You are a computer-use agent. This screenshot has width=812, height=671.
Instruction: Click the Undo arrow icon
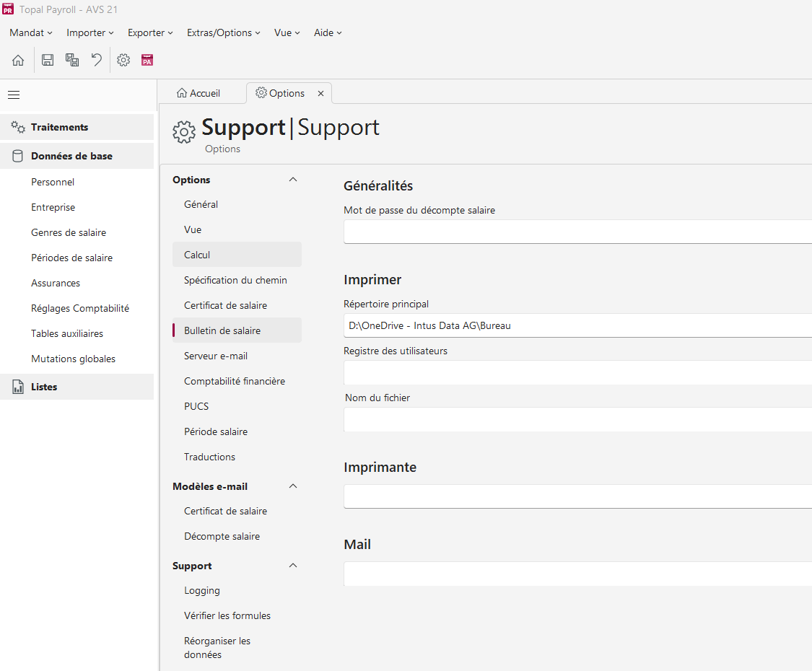point(96,61)
